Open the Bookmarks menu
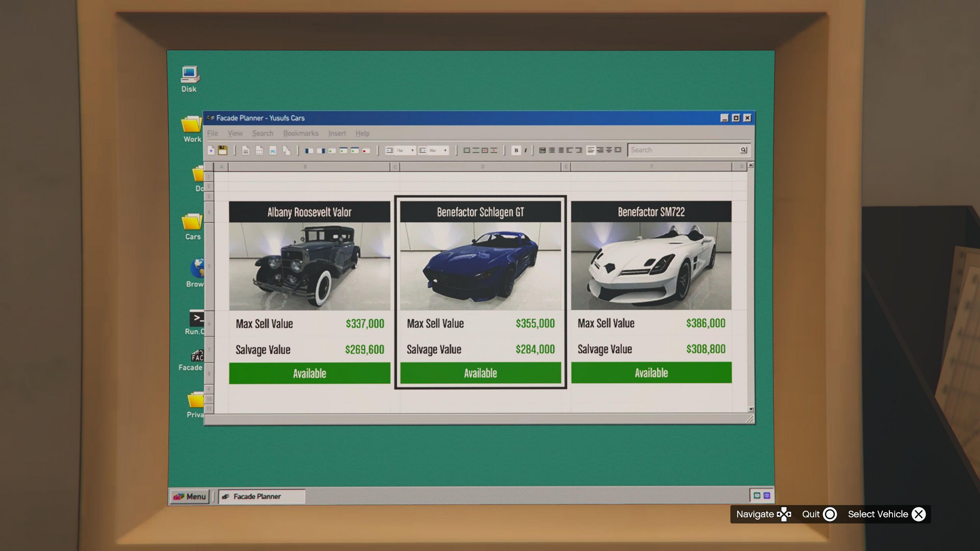 click(x=301, y=133)
